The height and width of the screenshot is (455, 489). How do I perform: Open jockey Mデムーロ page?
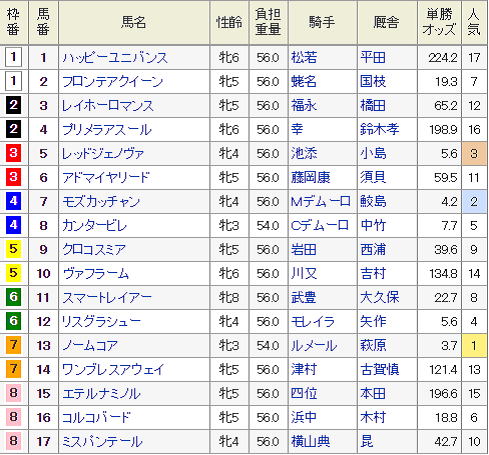320,202
